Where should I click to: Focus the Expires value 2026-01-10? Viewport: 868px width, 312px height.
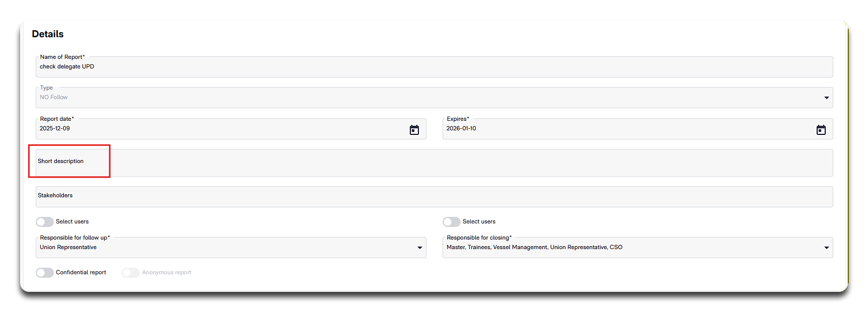pos(461,129)
